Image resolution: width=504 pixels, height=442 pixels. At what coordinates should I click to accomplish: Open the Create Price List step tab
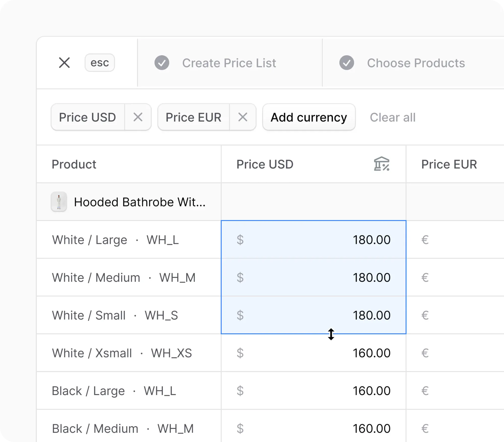tap(229, 63)
